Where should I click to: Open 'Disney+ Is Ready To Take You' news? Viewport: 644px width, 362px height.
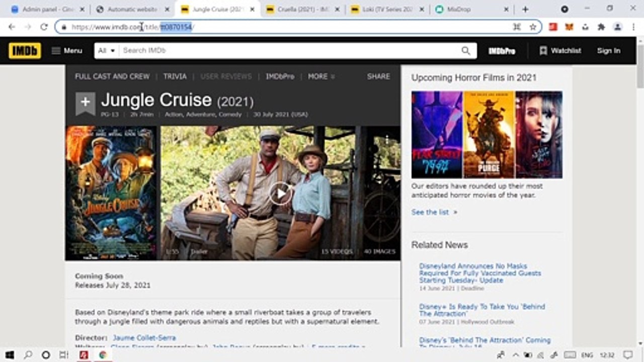coord(482,310)
